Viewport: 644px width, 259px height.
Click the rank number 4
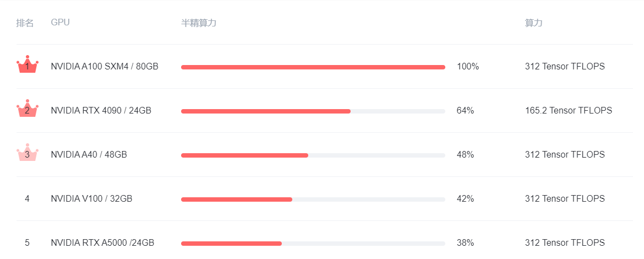tap(27, 198)
